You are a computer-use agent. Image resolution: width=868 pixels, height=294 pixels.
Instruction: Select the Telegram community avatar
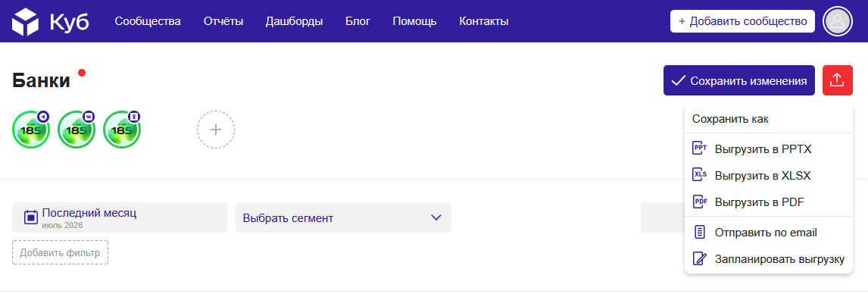coord(31,130)
